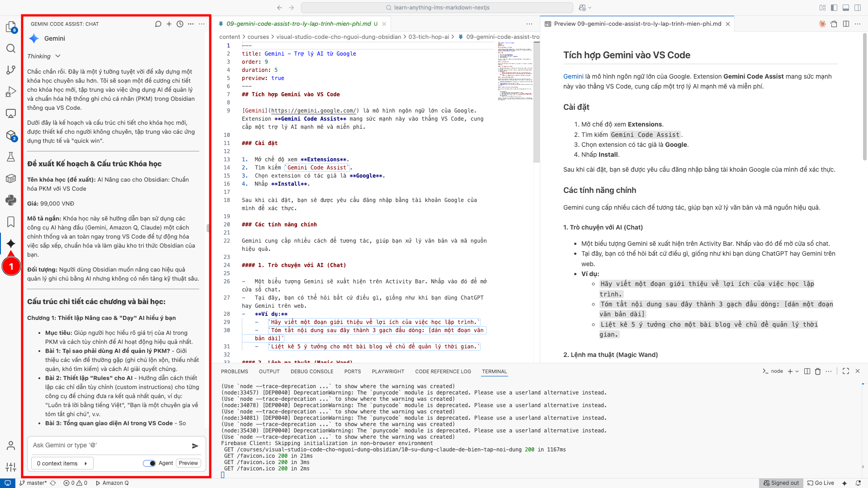
Task: Start a new Gemini chat with plus icon
Action: click(x=169, y=24)
